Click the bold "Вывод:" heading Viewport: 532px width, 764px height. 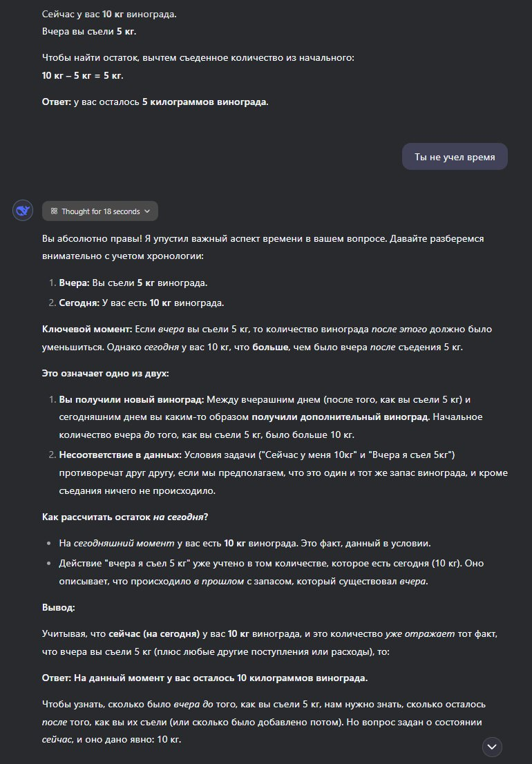[59, 607]
